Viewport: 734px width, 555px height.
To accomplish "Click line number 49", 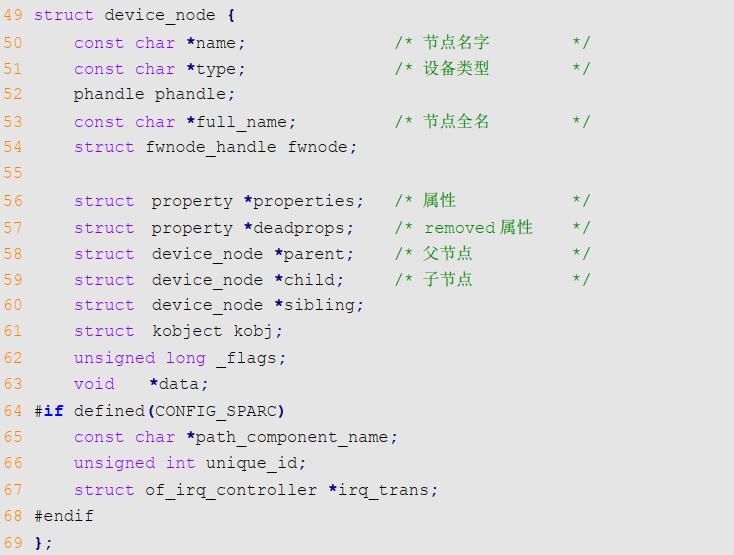I will pos(13,15).
